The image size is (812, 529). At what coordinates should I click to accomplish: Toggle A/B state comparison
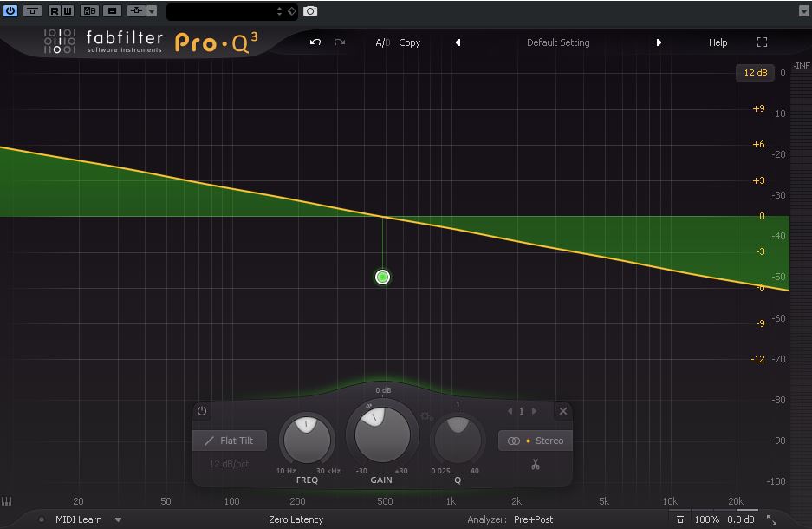(382, 42)
